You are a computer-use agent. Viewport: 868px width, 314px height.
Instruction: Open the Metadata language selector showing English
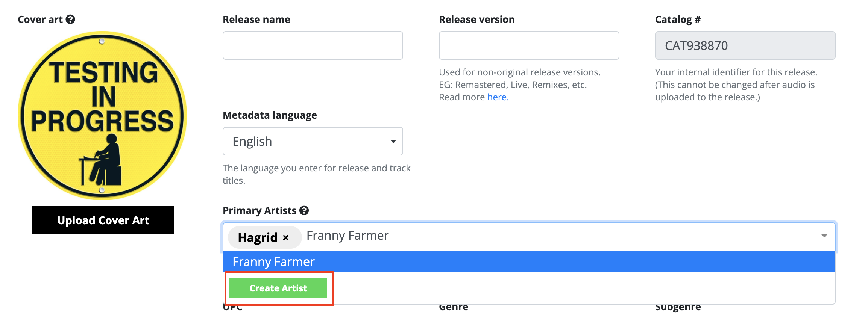tap(313, 141)
